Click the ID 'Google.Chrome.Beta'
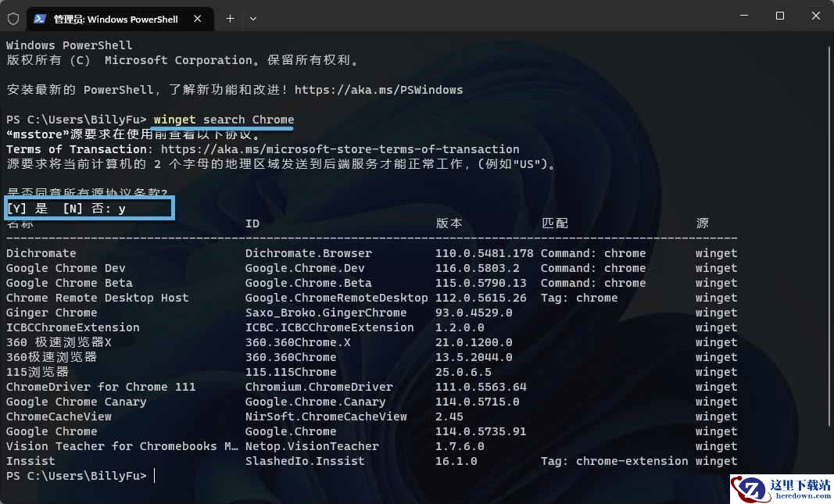Screen dimensions: 834x504 point(309,284)
